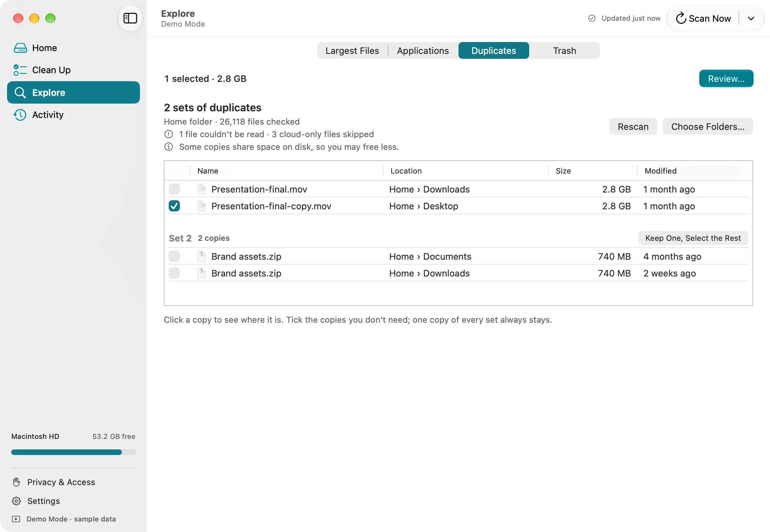Viewport: 770px width, 532px height.
Task: Click the Presentation-final-copy.mov file icon
Action: coord(202,206)
